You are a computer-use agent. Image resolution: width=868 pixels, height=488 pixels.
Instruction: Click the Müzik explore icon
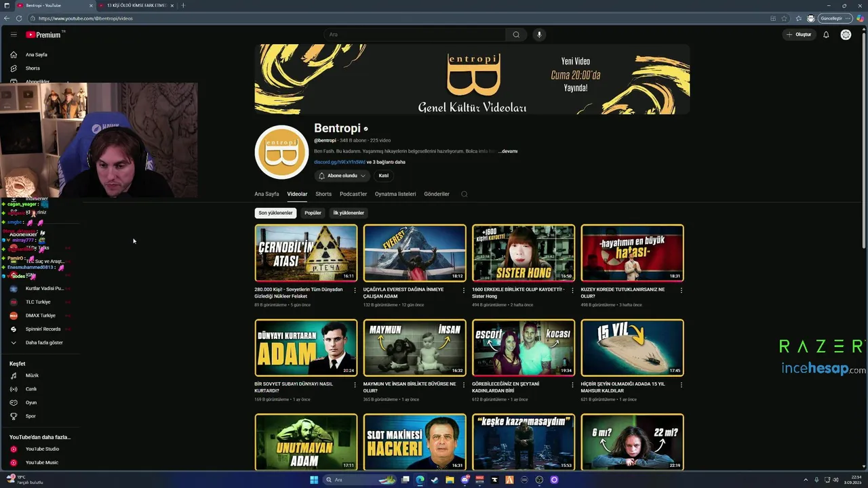[x=14, y=375]
